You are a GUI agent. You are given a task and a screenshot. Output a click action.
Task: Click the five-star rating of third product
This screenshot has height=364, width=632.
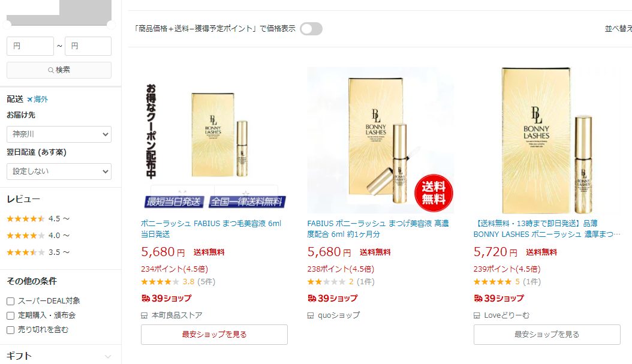click(x=492, y=282)
